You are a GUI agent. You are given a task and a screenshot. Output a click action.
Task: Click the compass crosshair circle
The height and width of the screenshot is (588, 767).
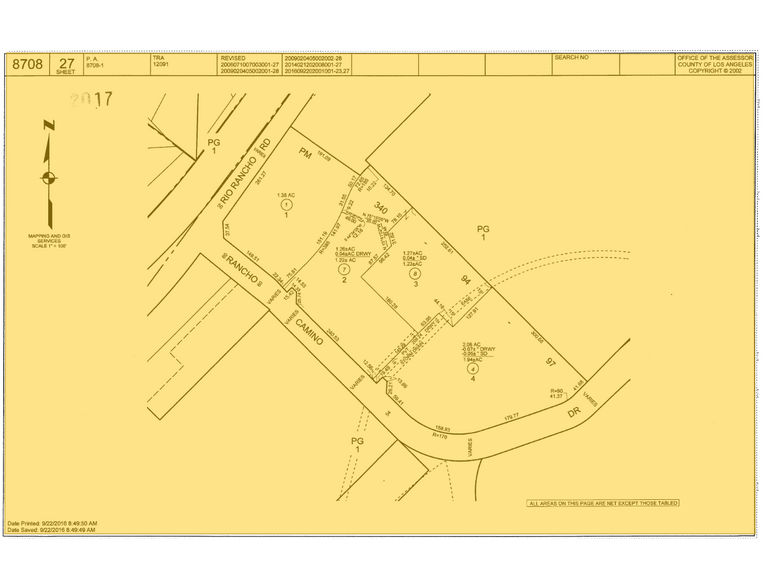click(x=48, y=179)
